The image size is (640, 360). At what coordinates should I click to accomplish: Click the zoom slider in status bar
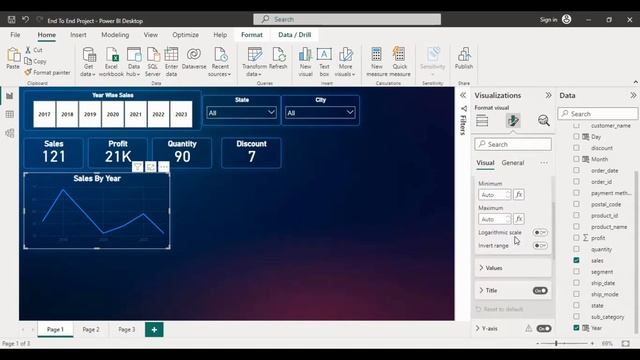point(556,344)
